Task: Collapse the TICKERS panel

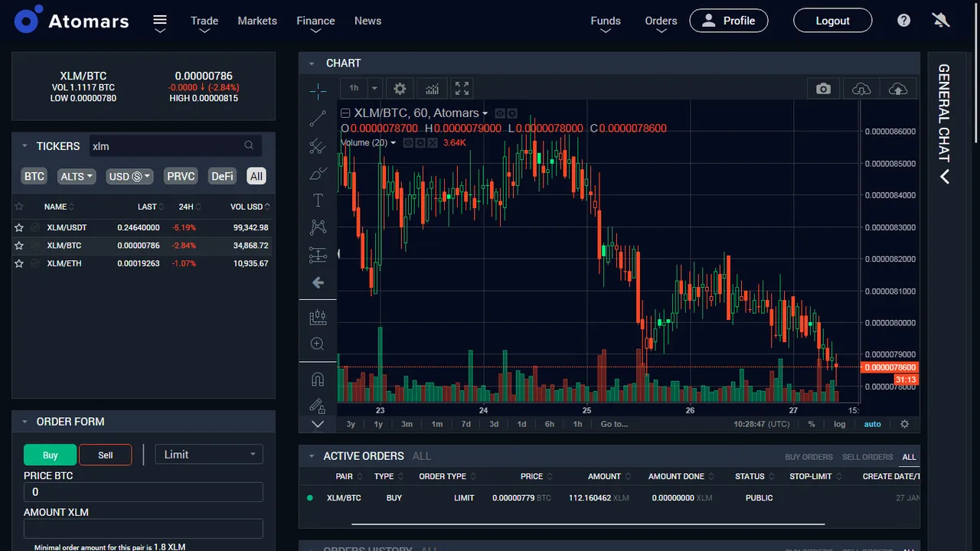Action: pos(24,146)
